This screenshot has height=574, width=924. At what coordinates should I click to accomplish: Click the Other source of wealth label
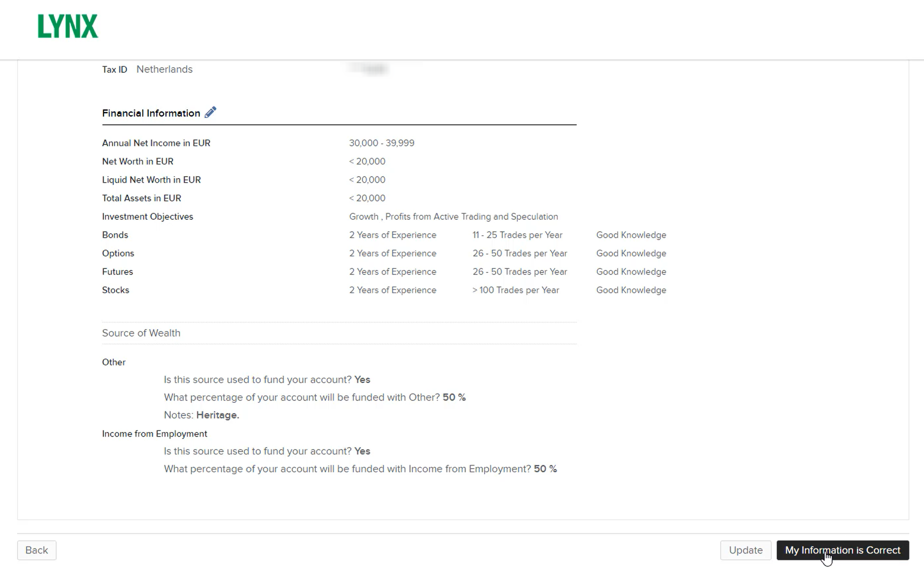coord(113,362)
